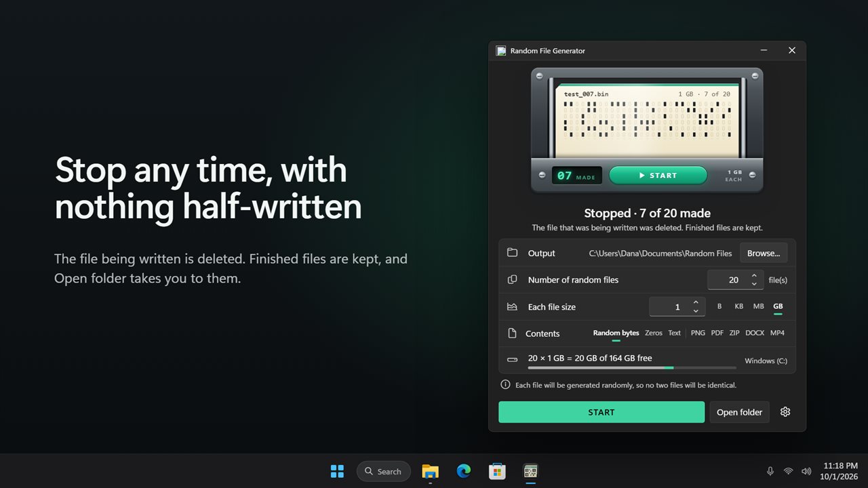Click the folder icon beside Output
This screenshot has width=868, height=488.
pyautogui.click(x=512, y=253)
